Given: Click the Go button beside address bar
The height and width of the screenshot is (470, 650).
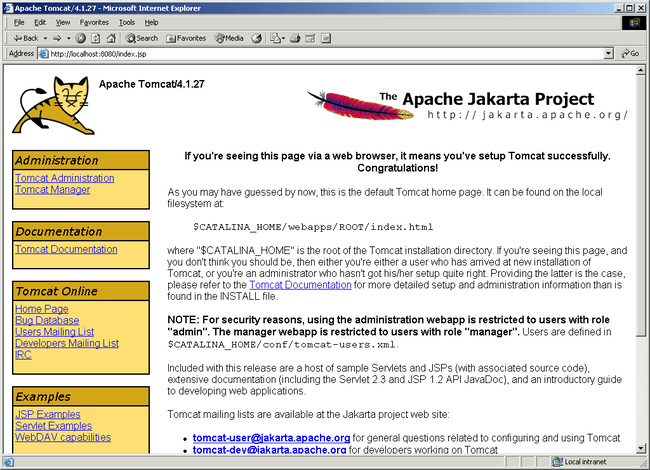Looking at the screenshot, I should click(x=630, y=53).
